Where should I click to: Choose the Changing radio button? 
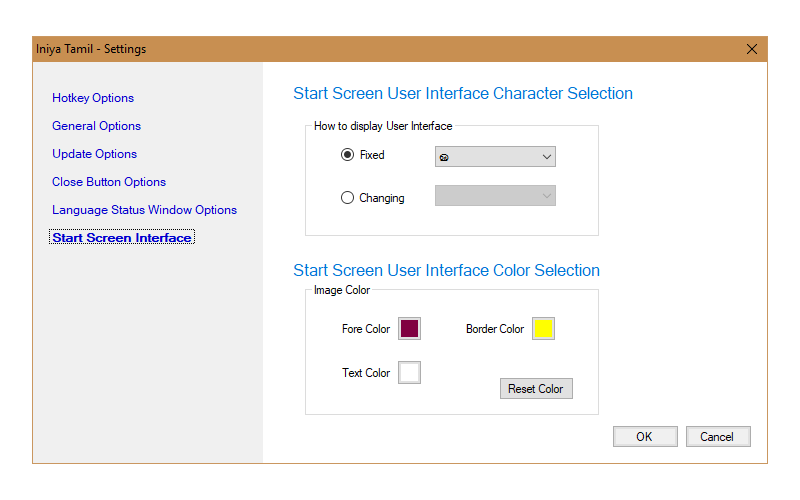click(x=348, y=198)
